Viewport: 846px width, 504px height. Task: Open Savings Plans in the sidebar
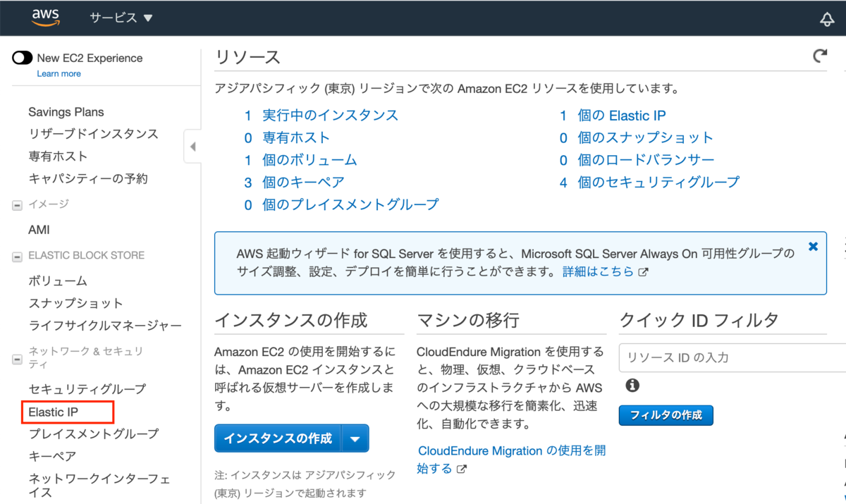pyautogui.click(x=66, y=112)
